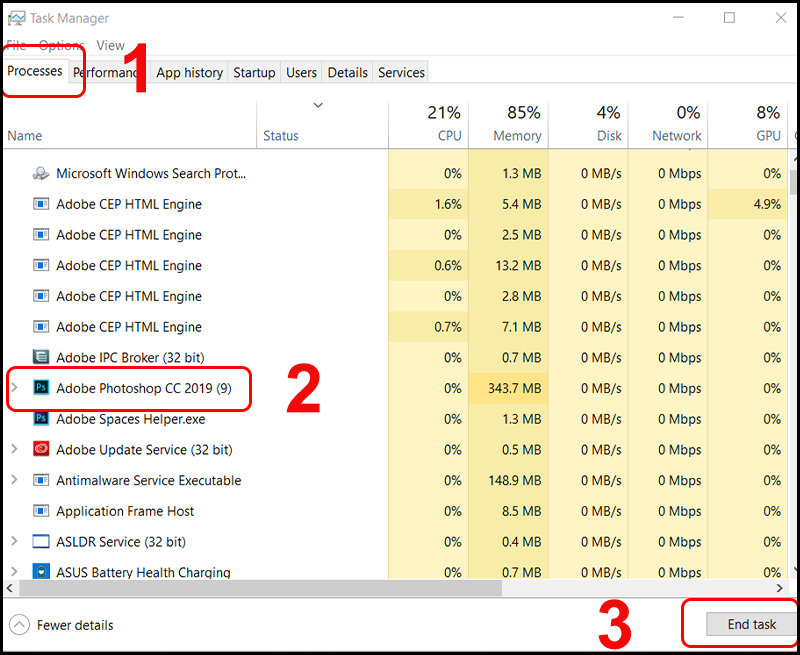
Task: Sort processes by Disk column
Action: pyautogui.click(x=588, y=125)
